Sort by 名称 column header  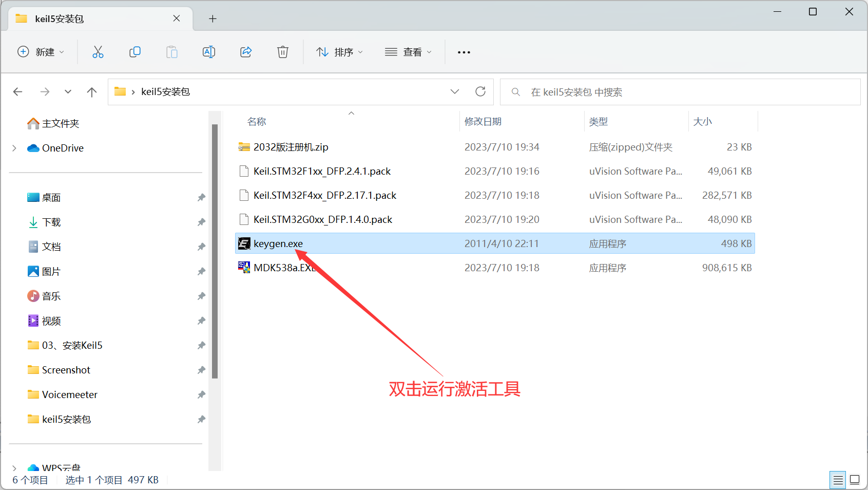tap(257, 121)
